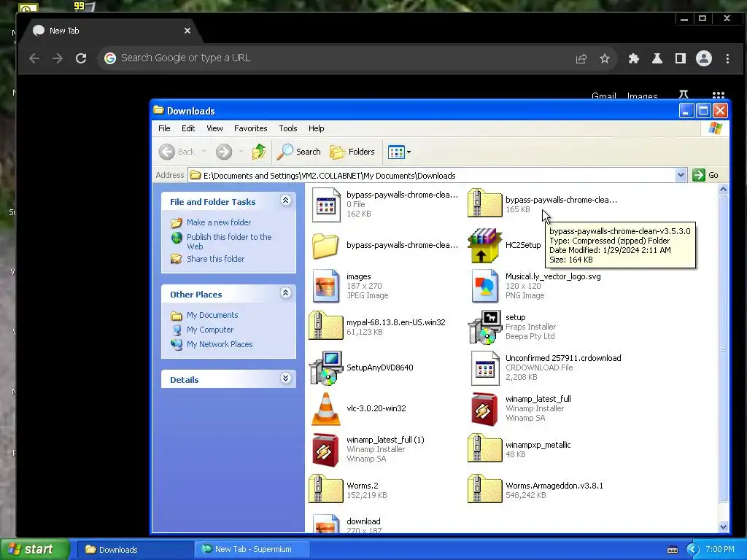Open the Back history dropdown arrow
747x560 pixels.
pyautogui.click(x=204, y=152)
